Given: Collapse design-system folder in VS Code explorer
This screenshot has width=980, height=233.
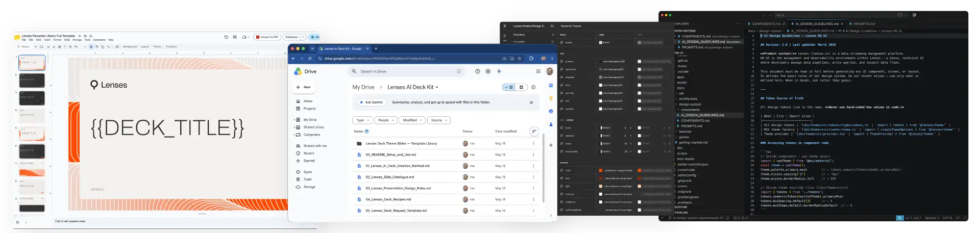Looking at the screenshot, I should coord(676,104).
